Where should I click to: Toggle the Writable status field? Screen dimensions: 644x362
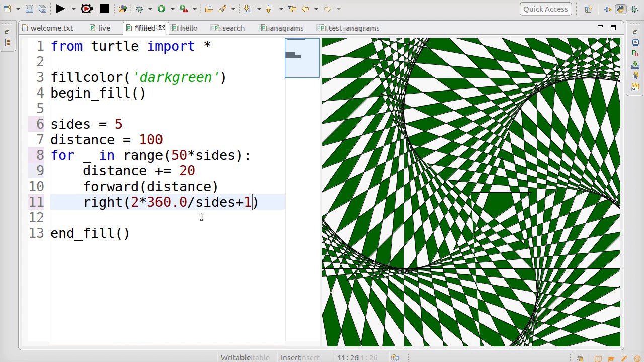[235, 357]
